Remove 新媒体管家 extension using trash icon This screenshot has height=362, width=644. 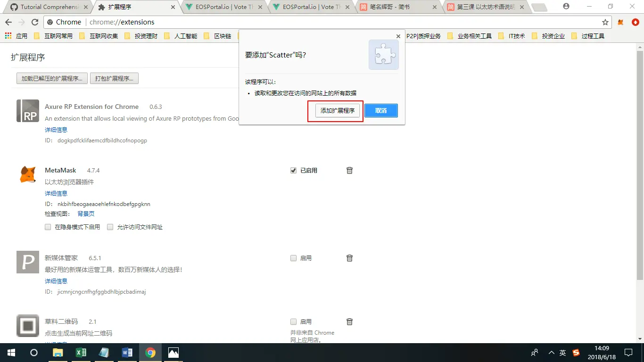(x=349, y=258)
